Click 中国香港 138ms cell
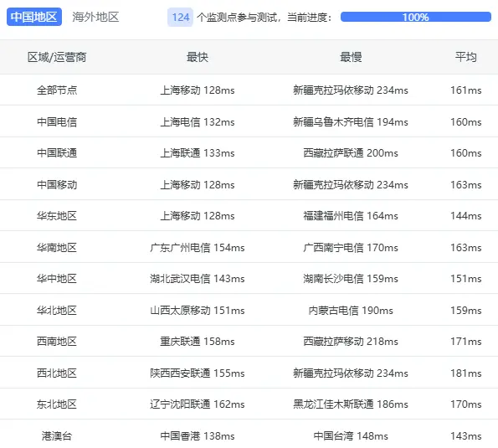Image resolution: width=498 pixels, height=448 pixels. click(198, 436)
